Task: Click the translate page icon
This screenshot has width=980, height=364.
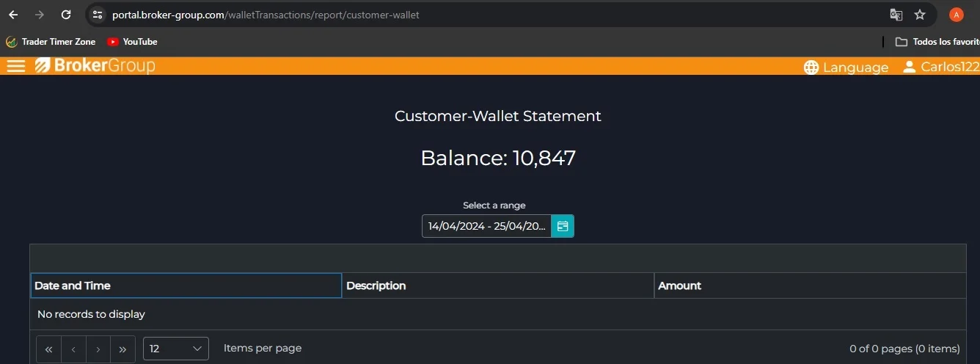Action: click(896, 15)
